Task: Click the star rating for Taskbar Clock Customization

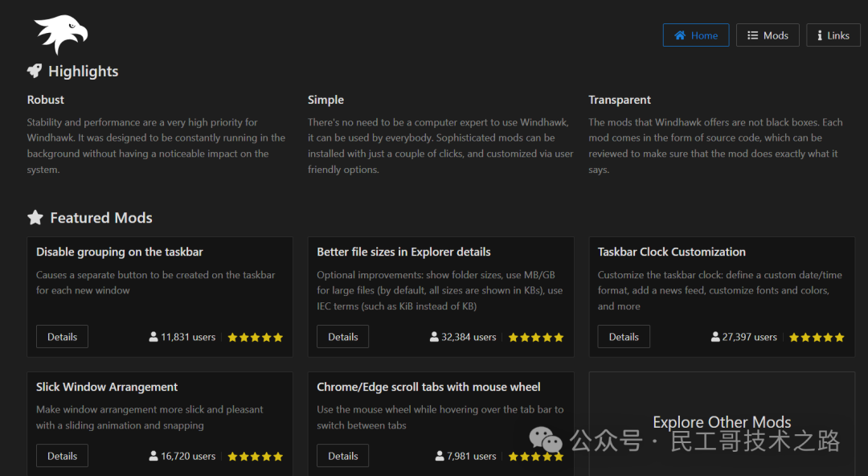Action: [x=817, y=338]
